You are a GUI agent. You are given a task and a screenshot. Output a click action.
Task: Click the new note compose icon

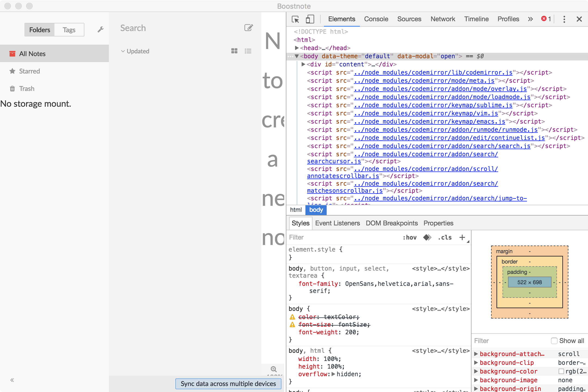click(x=249, y=28)
